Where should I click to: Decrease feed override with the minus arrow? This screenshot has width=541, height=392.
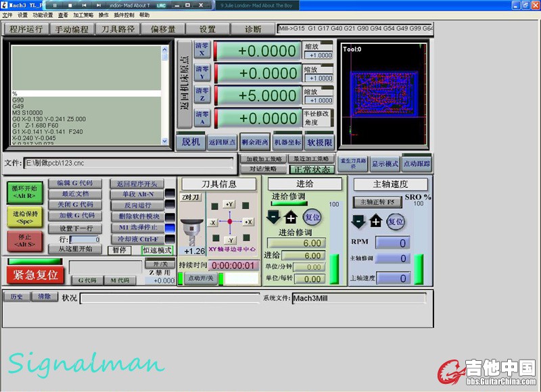pyautogui.click(x=273, y=217)
